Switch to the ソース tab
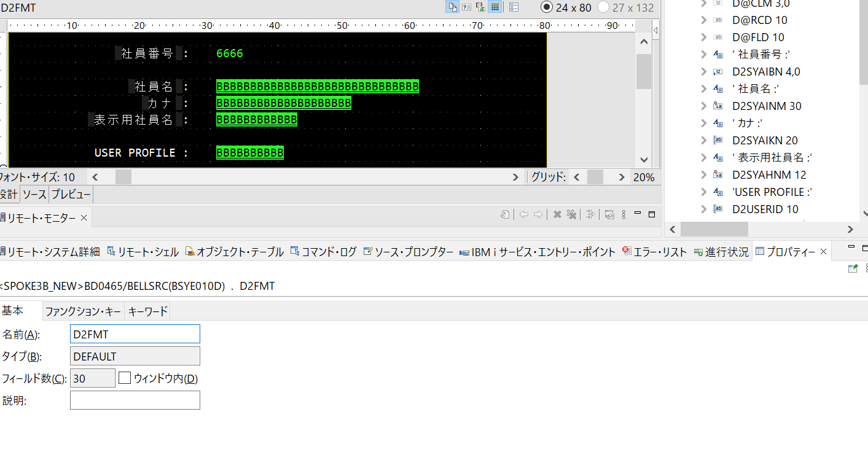This screenshot has width=868, height=460. tap(34, 195)
